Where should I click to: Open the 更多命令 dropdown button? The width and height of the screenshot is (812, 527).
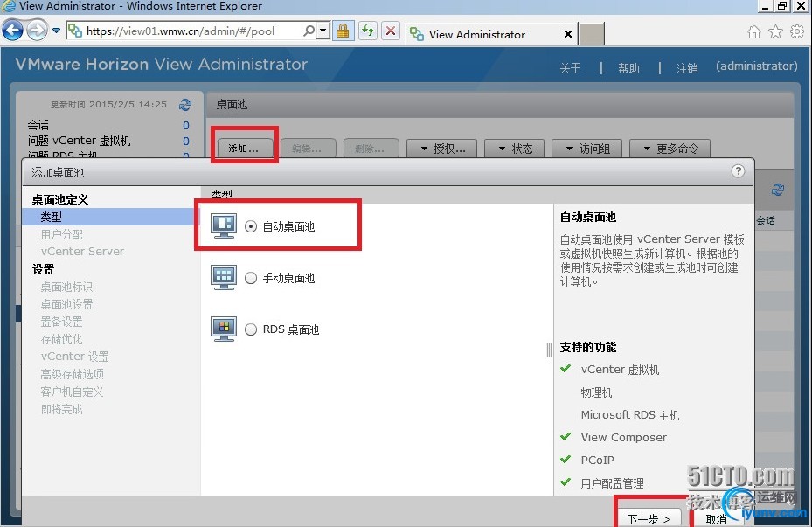pyautogui.click(x=670, y=149)
